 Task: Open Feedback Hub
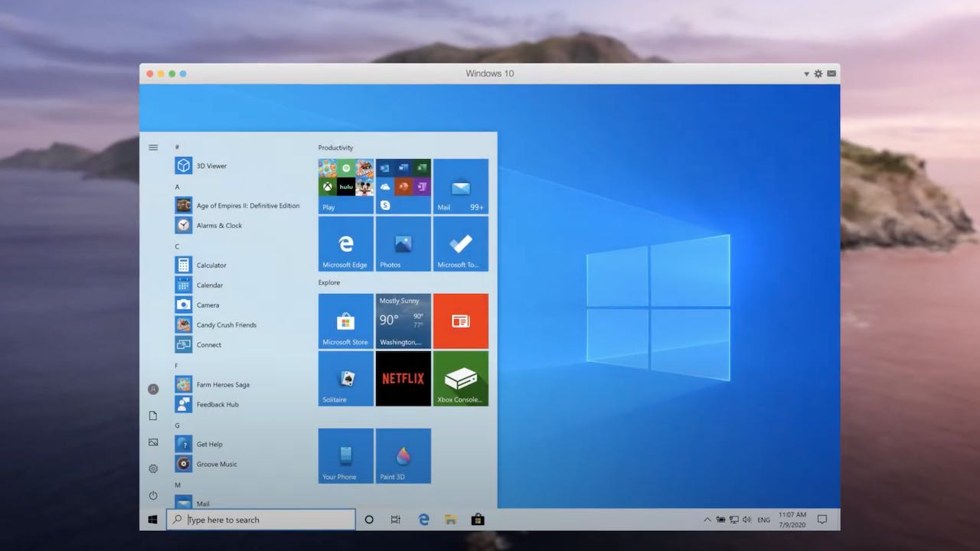237,405
